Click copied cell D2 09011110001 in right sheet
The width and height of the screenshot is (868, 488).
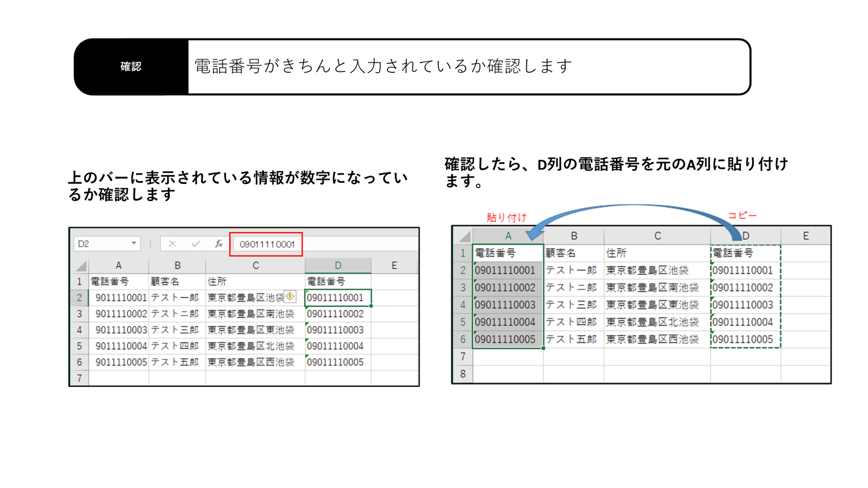pyautogui.click(x=745, y=270)
